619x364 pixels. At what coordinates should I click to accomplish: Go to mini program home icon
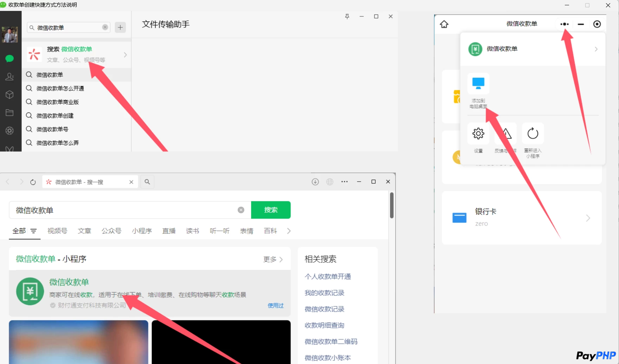click(x=444, y=24)
